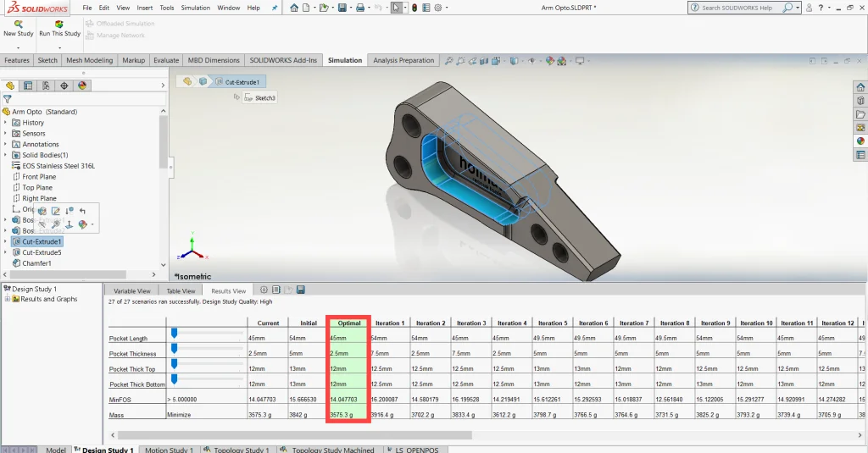Screen dimensions: 868x453
Task: Open the New Study dropdown arrow
Action: point(18,47)
